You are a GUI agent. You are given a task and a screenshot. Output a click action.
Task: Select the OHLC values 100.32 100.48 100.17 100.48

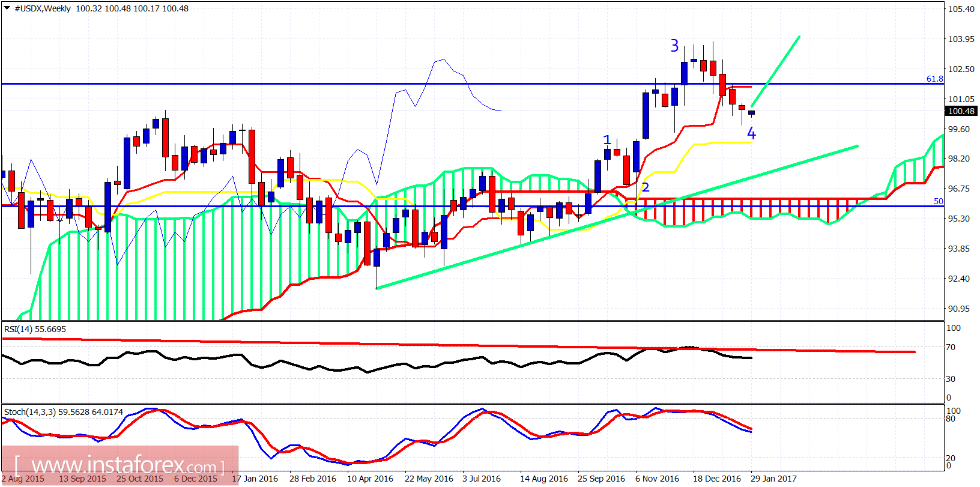click(x=132, y=9)
